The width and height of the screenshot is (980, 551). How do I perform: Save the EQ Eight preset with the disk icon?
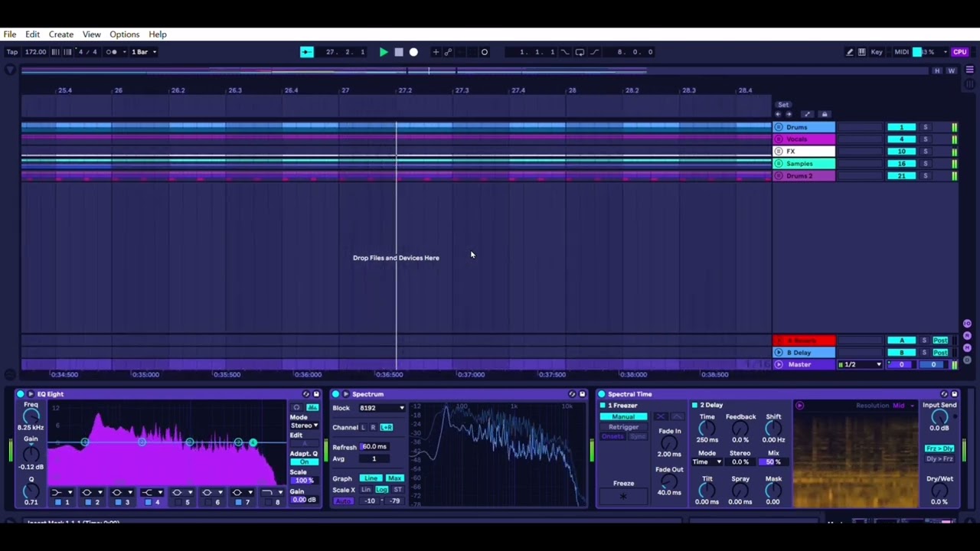(x=316, y=394)
